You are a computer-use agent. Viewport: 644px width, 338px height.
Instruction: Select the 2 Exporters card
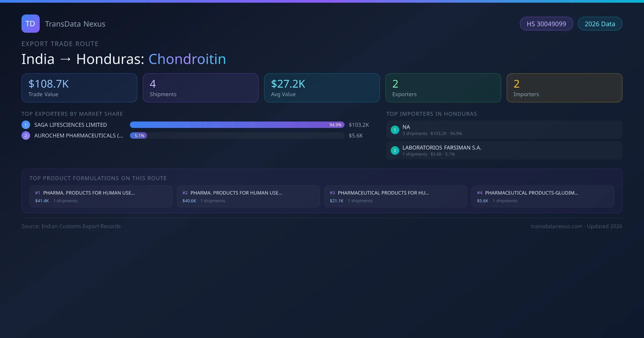[x=443, y=88]
